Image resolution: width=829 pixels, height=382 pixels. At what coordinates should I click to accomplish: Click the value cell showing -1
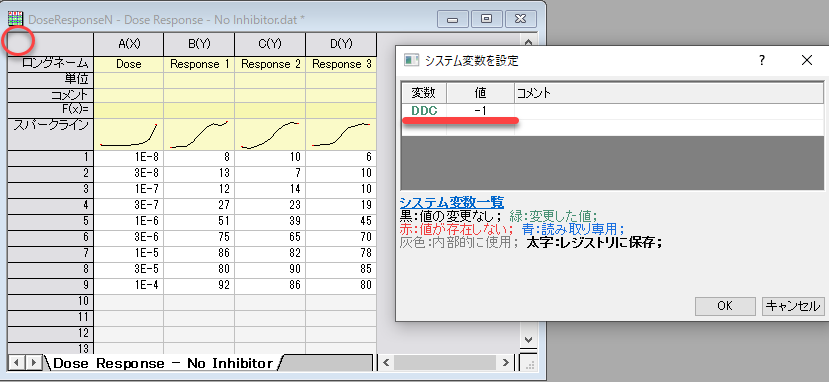point(481,111)
